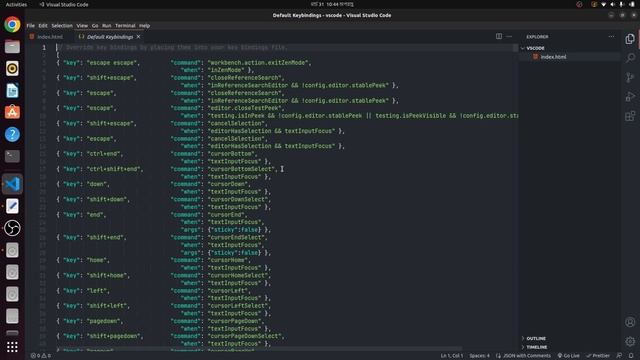640x360 pixels.
Task: Open editor More Actions ellipsis
Action: (509, 36)
